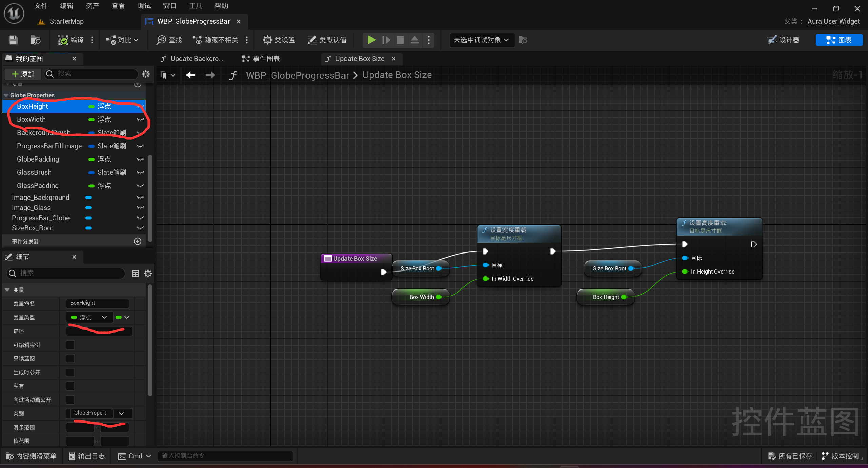The image size is (868, 468).
Task: Click the Eject icon in toolbar
Action: [414, 40]
